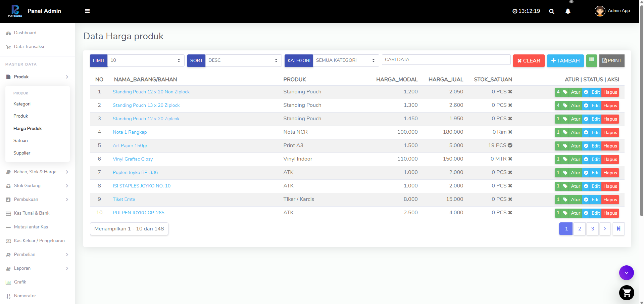Open the search magnifier in header

[551, 11]
